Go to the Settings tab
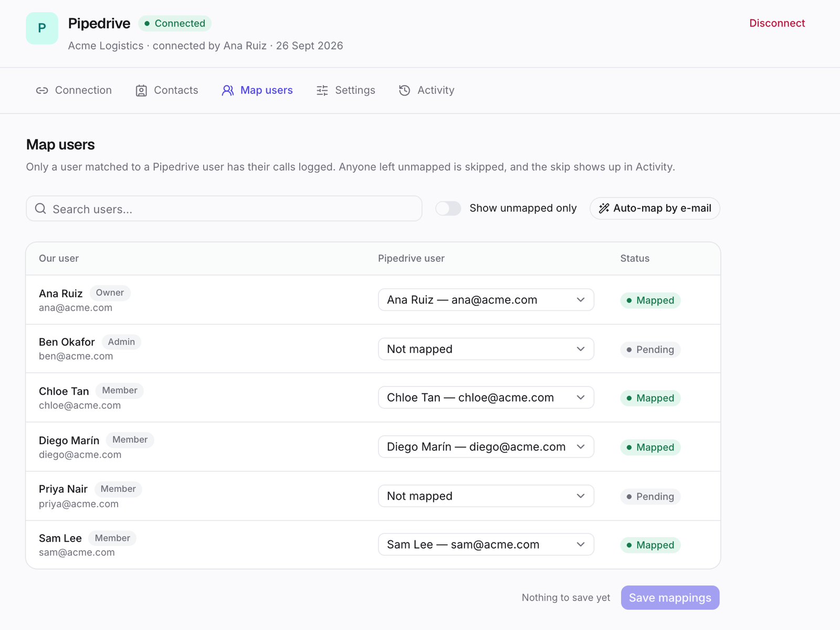 [x=346, y=90]
